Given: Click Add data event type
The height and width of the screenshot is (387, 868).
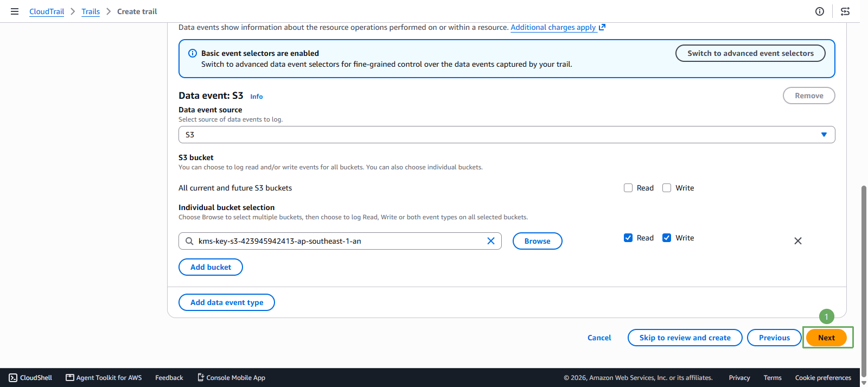Looking at the screenshot, I should 227,302.
